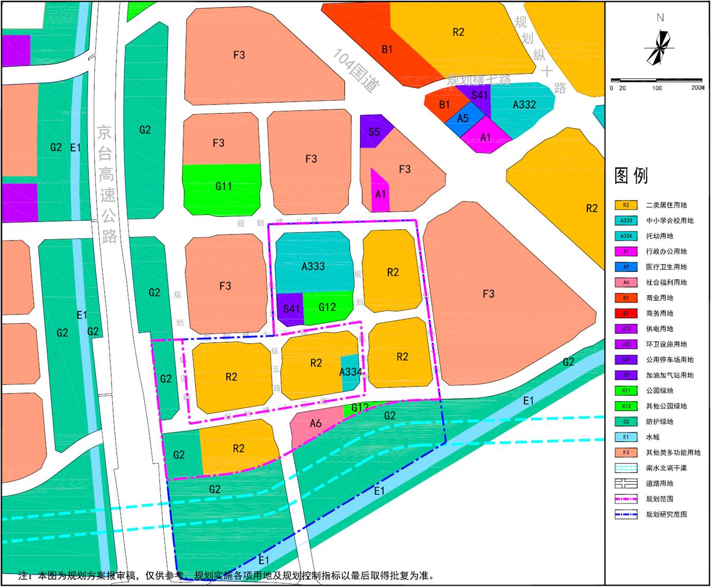Viewport: 713px width, 588px height.
Task: Select the R2 二类居住用地 legend swatch
Action: (x=626, y=205)
